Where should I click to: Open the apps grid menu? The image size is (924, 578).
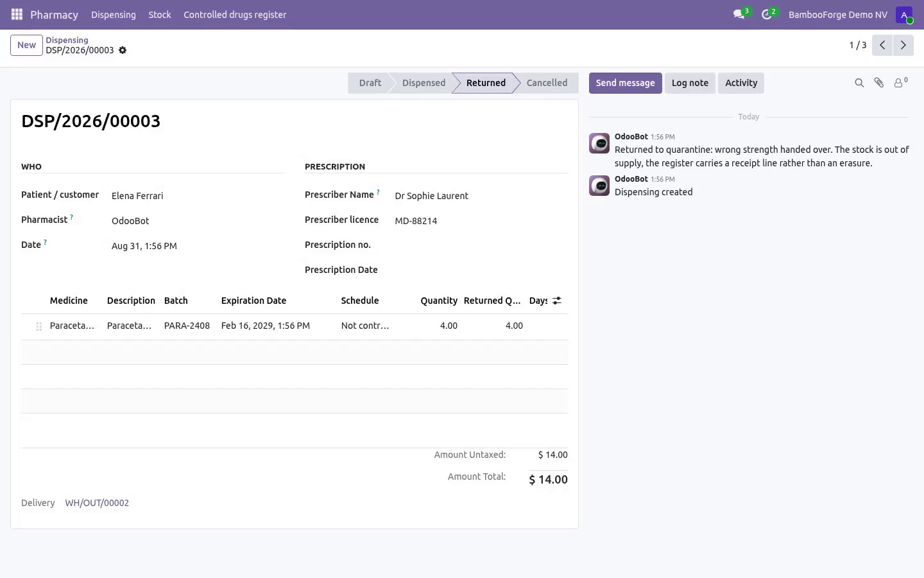click(17, 14)
